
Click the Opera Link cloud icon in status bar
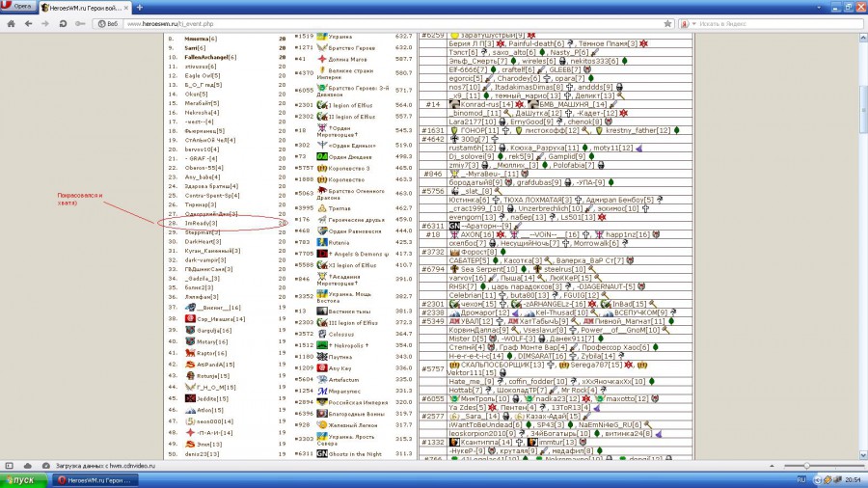pos(28,466)
